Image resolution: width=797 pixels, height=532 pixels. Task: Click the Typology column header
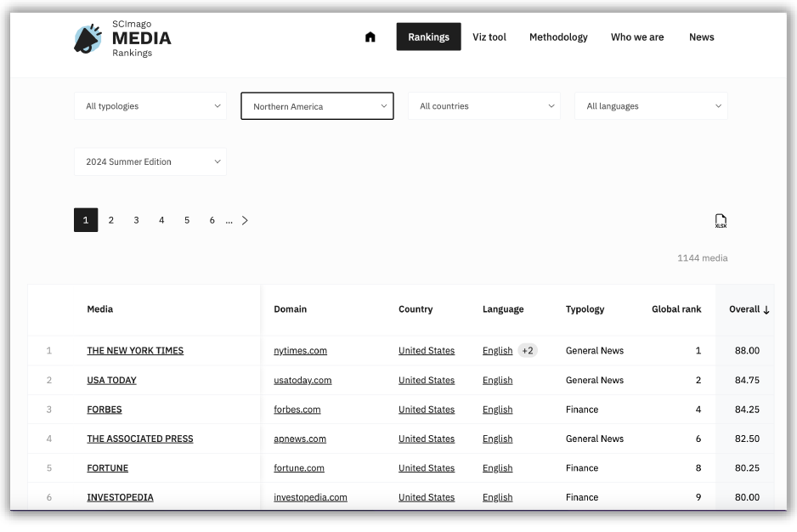585,309
